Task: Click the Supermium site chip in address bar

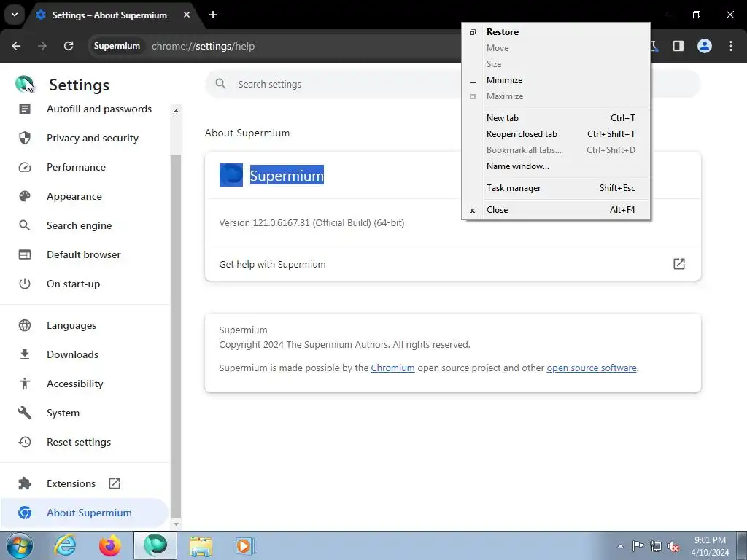Action: (x=117, y=46)
